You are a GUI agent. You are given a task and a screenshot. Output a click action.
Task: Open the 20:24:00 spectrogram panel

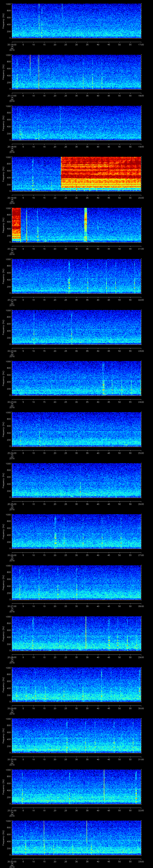(x=76, y=429)
